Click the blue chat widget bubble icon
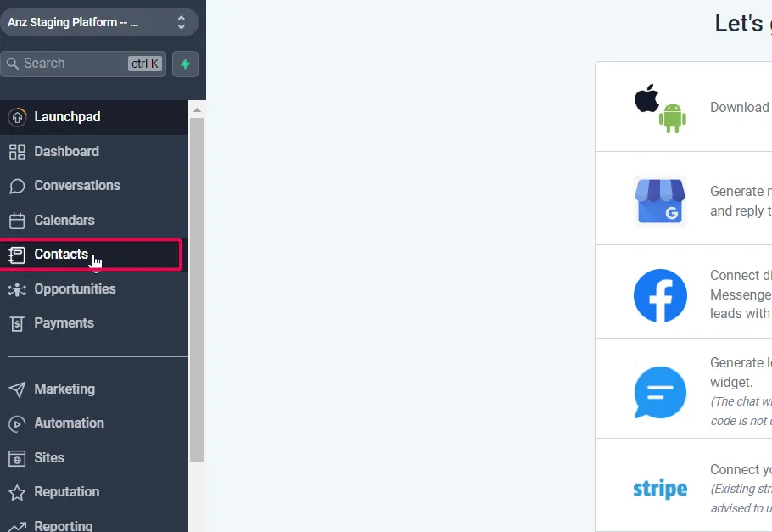Screen dimensions: 772x532 pyautogui.click(x=660, y=392)
